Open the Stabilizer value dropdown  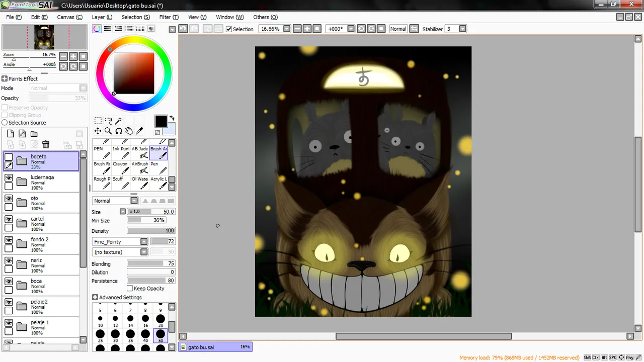(462, 29)
